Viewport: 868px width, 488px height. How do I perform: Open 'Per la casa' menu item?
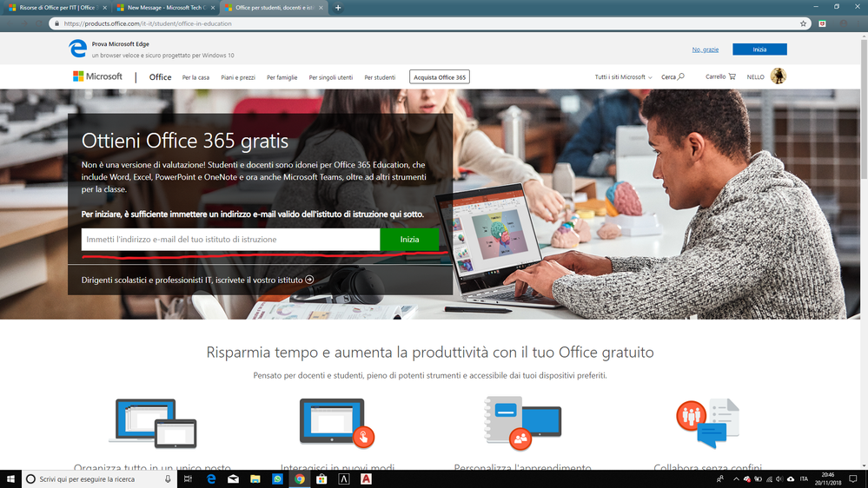coord(195,77)
